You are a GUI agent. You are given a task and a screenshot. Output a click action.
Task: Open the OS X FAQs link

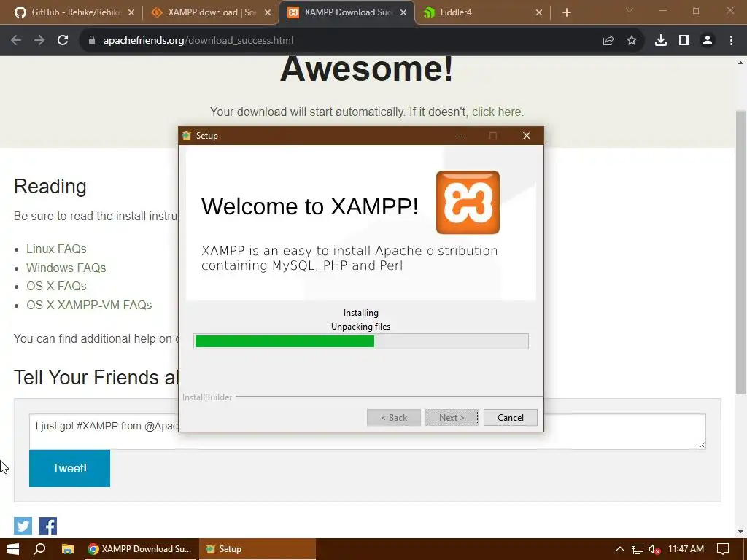click(x=56, y=286)
